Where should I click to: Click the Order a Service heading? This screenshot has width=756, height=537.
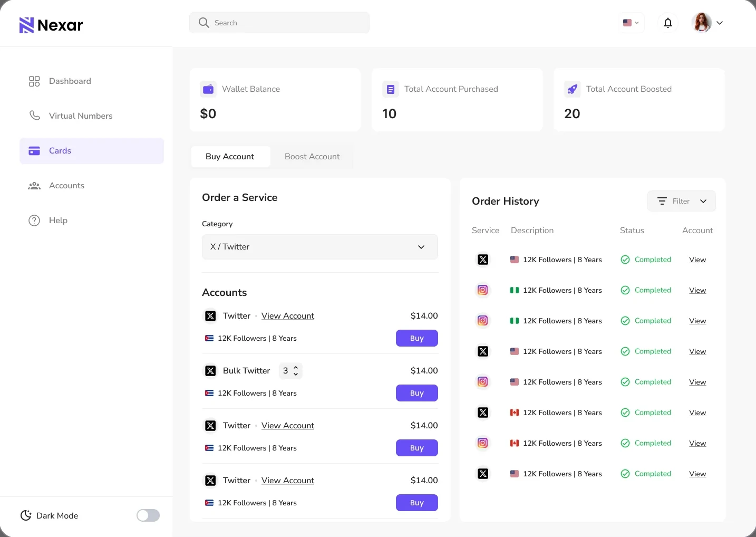tap(240, 197)
